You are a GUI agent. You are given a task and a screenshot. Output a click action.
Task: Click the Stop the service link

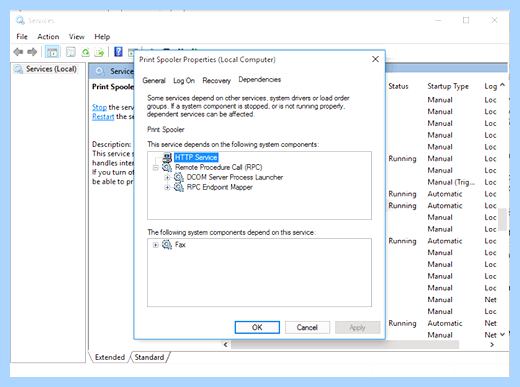99,107
